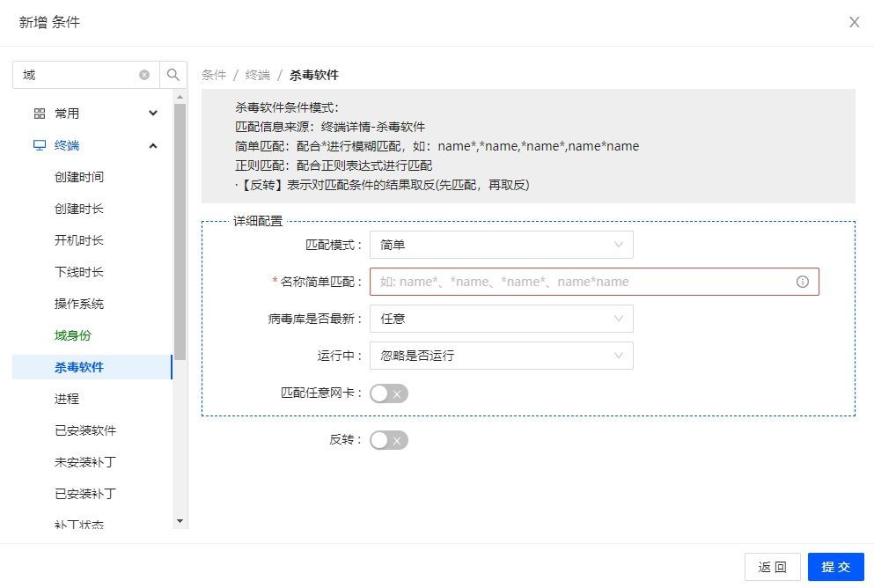Select 操作系统 condition
874x588 pixels.
point(79,304)
